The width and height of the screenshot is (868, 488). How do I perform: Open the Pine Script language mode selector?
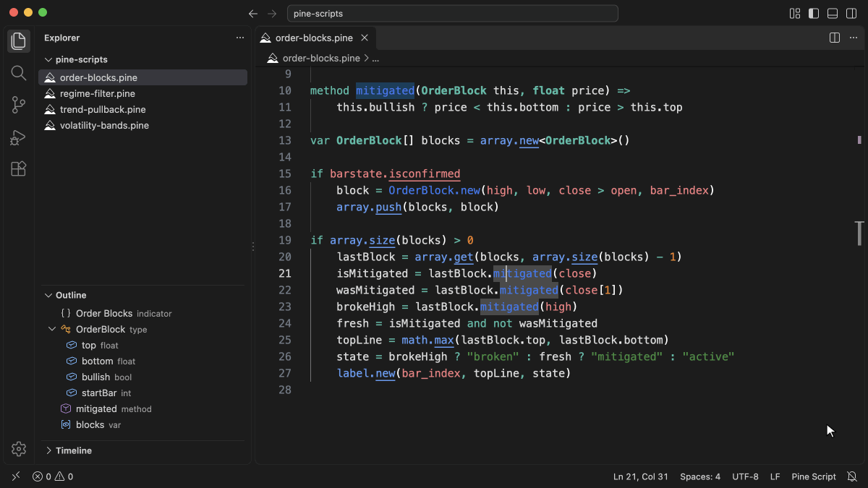(814, 476)
